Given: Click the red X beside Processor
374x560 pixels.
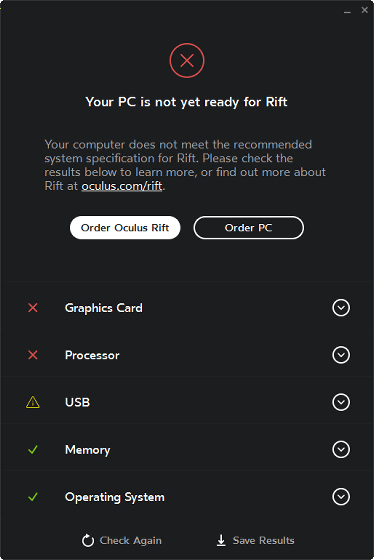Looking at the screenshot, I should pos(33,355).
